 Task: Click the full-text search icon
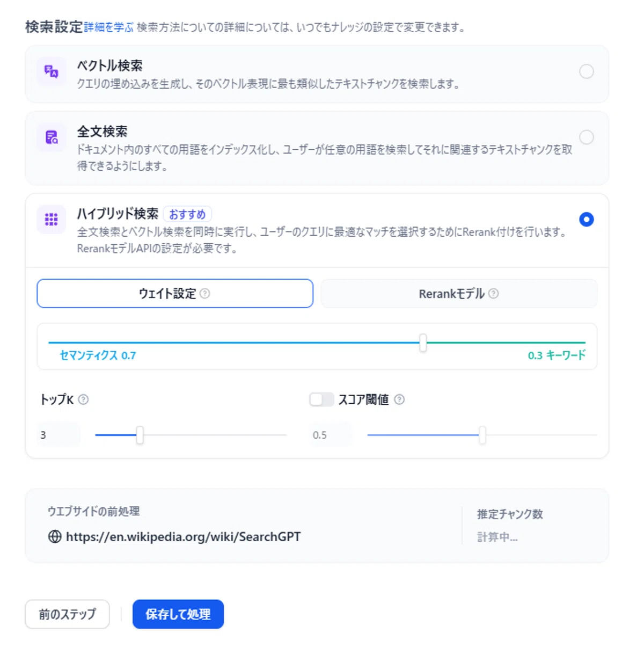52,137
